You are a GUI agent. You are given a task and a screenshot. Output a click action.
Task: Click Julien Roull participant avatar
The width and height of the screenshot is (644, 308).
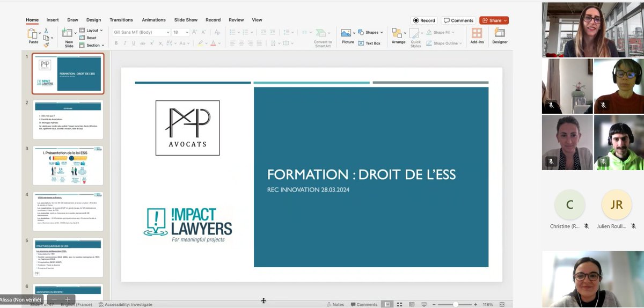616,204
